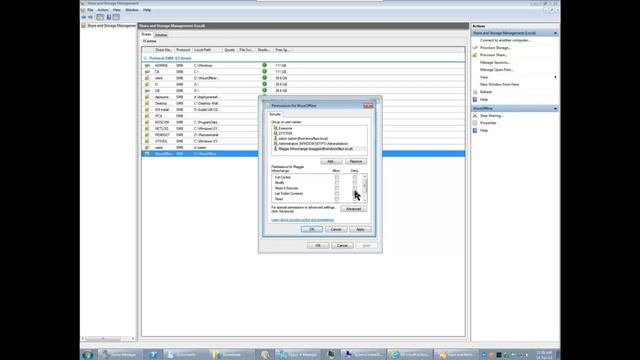Image resolution: width=640 pixels, height=360 pixels.
Task: Click the PowerShell taskbar icon
Action: [x=153, y=355]
